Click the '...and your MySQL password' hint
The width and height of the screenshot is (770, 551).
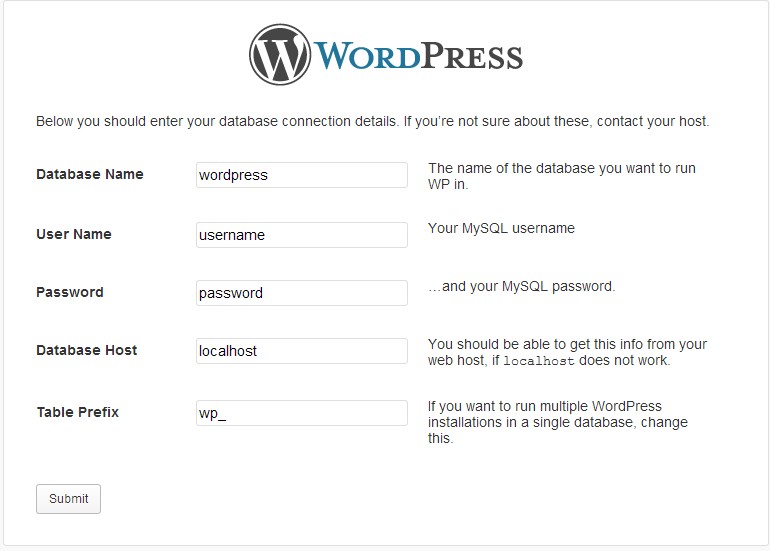(522, 286)
